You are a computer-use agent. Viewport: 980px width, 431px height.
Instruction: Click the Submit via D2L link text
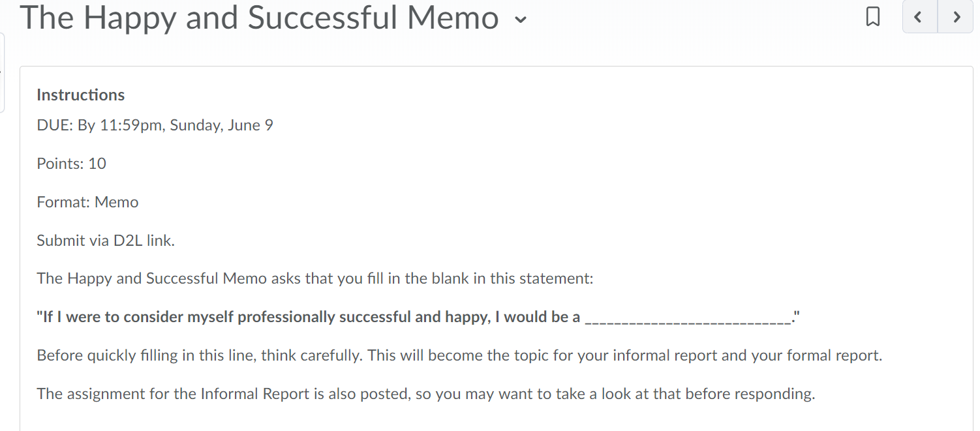click(106, 241)
